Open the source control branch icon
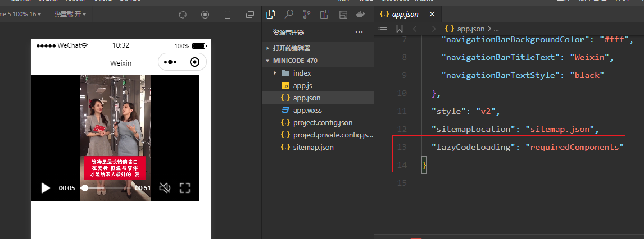The image size is (644, 239). pyautogui.click(x=307, y=15)
